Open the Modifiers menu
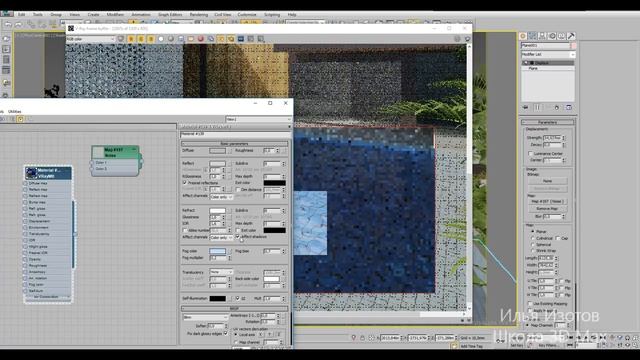 (115, 15)
